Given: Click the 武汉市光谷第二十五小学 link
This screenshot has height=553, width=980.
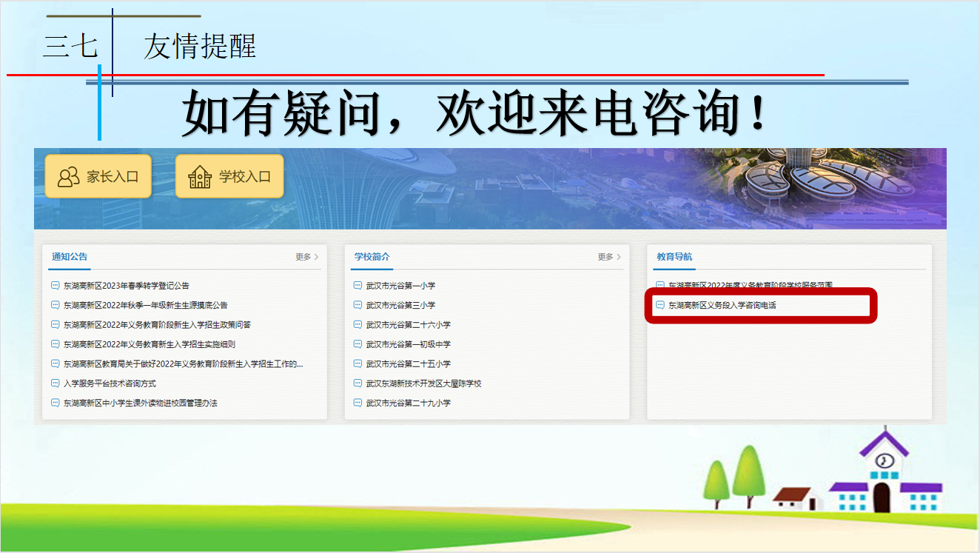Looking at the screenshot, I should pyautogui.click(x=408, y=364).
